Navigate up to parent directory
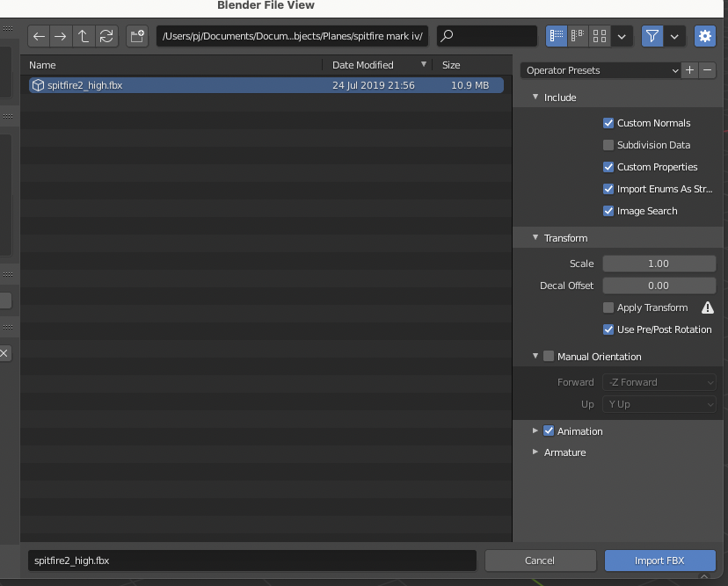728x586 pixels. tap(84, 36)
